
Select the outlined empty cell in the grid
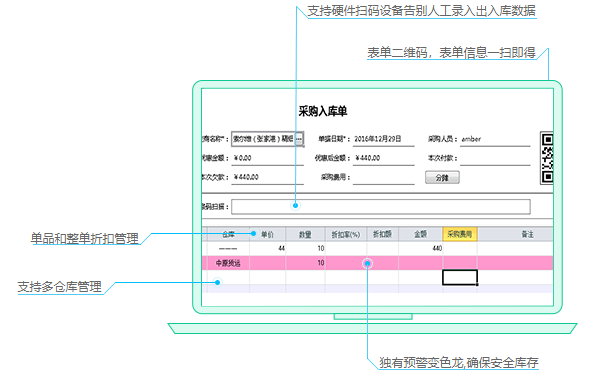[x=460, y=277]
